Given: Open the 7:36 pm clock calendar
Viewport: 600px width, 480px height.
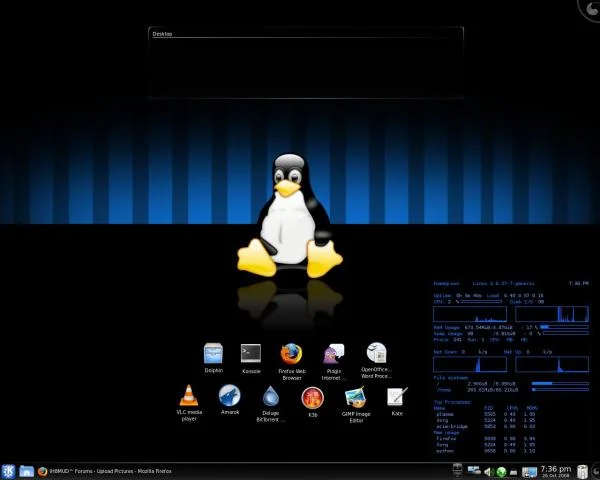Looking at the screenshot, I should [556, 471].
